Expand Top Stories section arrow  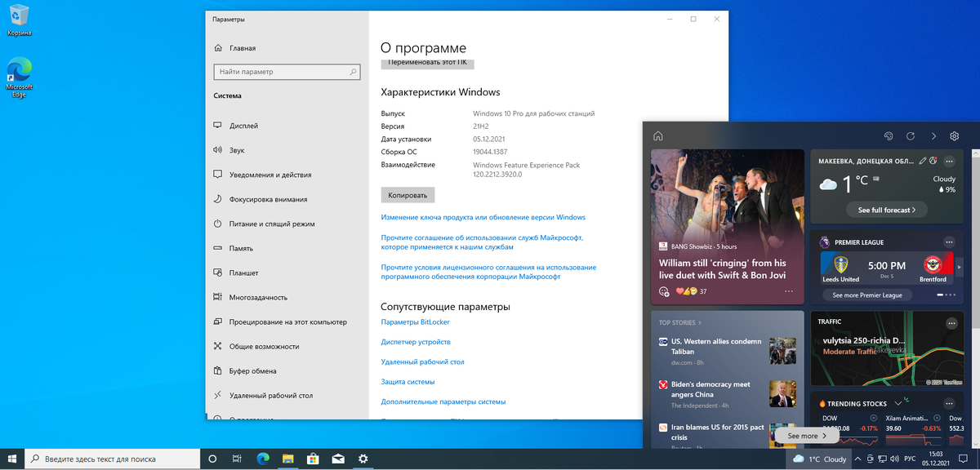coord(700,323)
